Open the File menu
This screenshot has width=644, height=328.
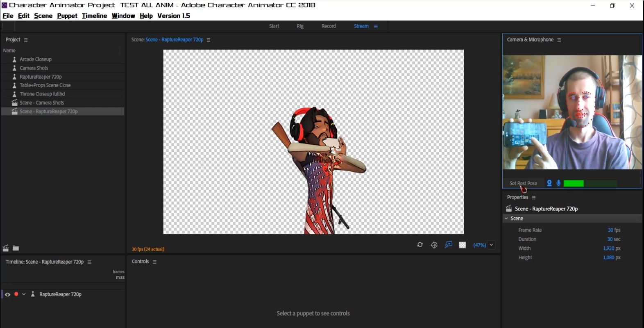pos(8,16)
